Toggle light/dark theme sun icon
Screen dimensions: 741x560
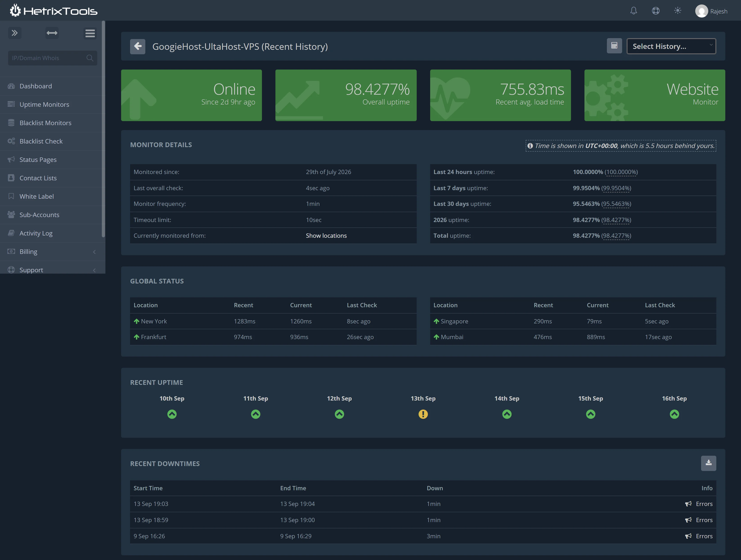coord(678,11)
